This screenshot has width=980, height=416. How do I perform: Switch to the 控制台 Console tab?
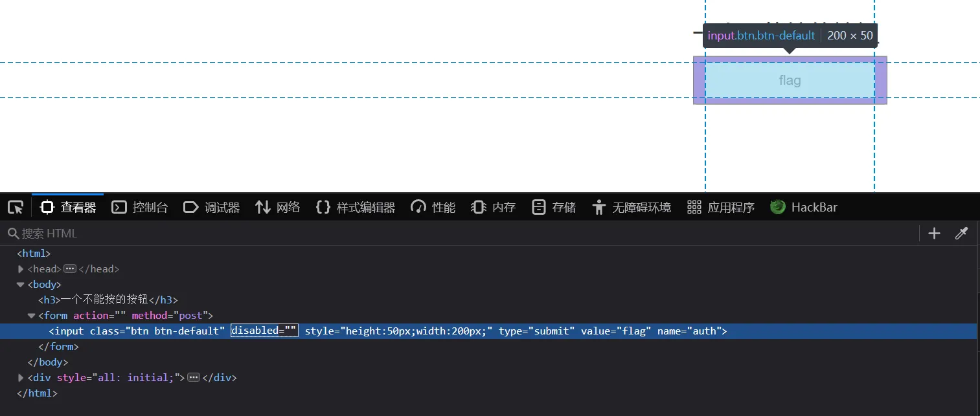point(140,208)
